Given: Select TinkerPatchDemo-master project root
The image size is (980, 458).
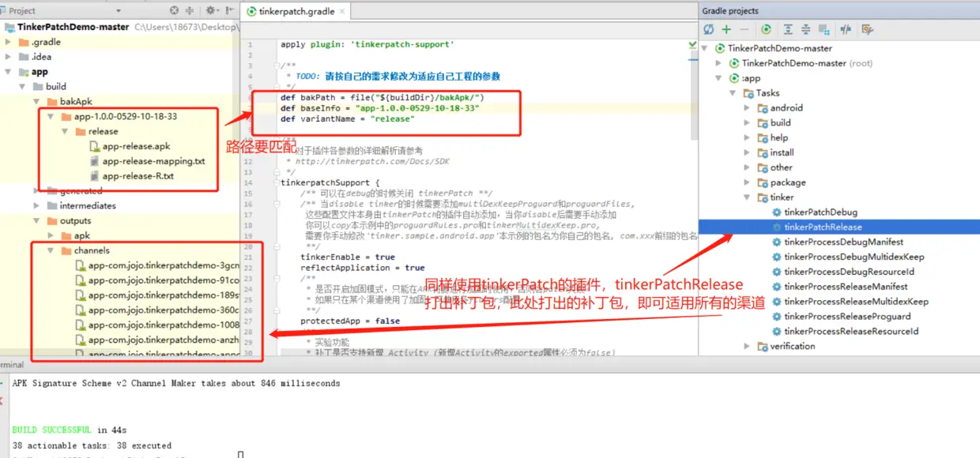Looking at the screenshot, I should pyautogui.click(x=73, y=27).
